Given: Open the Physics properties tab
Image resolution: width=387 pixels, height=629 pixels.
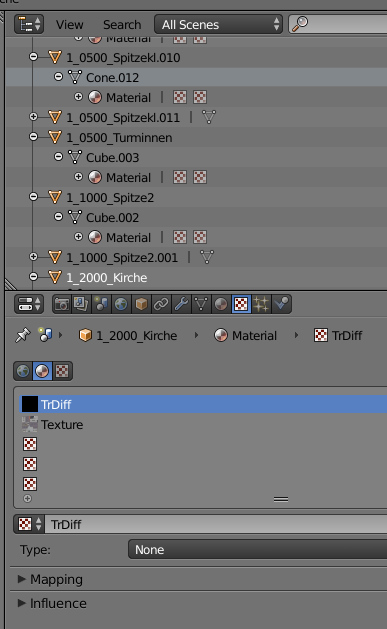Looking at the screenshot, I should tap(281, 304).
